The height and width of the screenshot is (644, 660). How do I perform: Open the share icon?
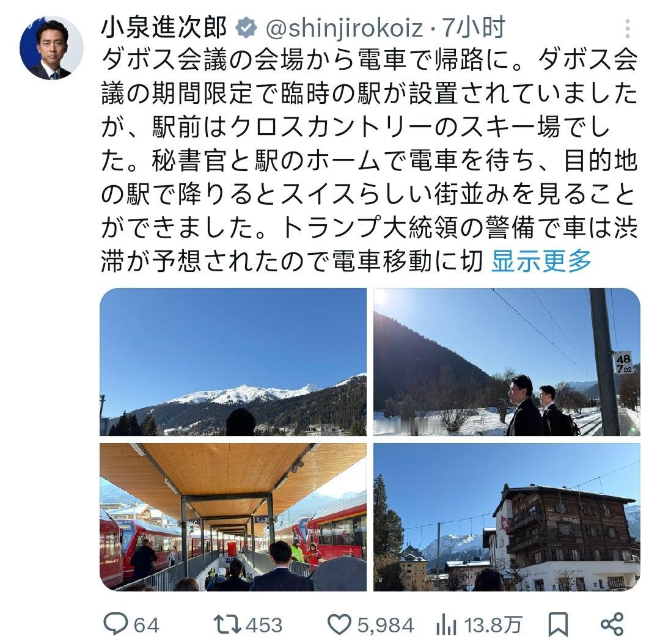pyautogui.click(x=612, y=624)
